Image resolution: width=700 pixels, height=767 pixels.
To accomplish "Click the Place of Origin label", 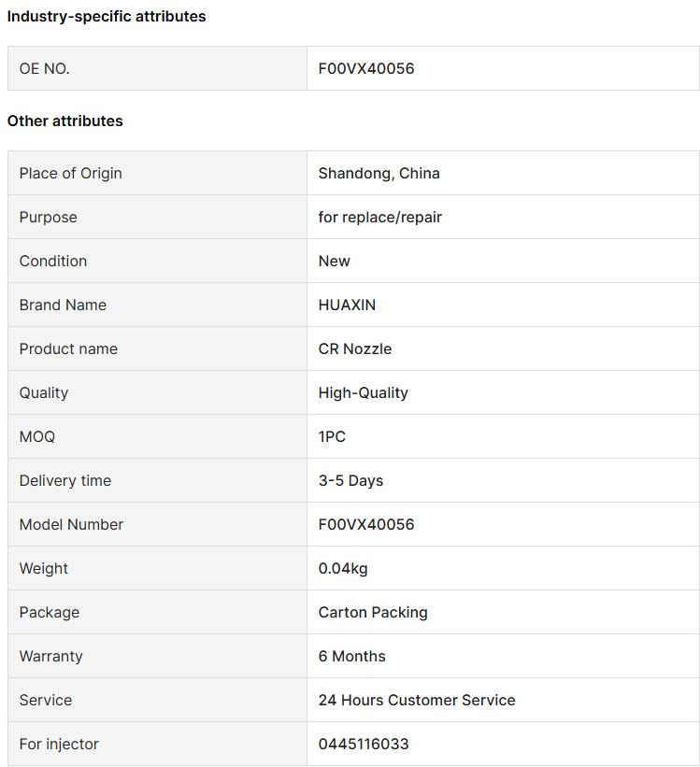I will click(x=70, y=173).
